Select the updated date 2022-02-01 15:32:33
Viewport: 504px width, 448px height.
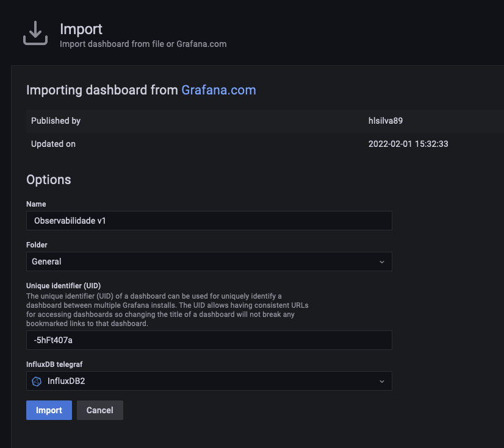click(408, 144)
